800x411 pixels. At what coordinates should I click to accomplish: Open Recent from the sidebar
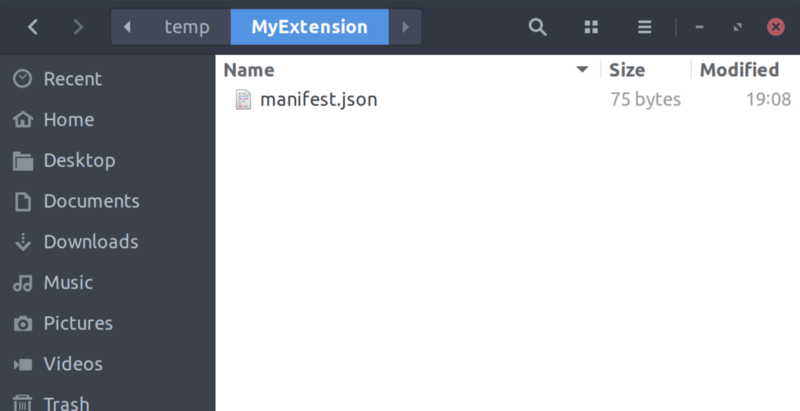pos(72,79)
